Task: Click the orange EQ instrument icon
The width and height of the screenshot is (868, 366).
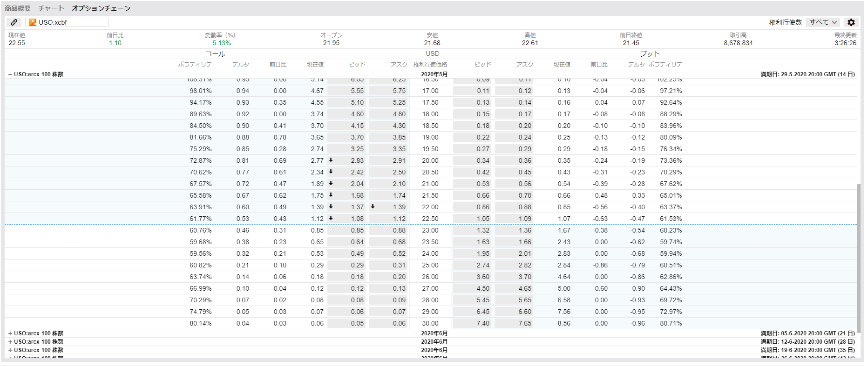Action: (x=32, y=22)
